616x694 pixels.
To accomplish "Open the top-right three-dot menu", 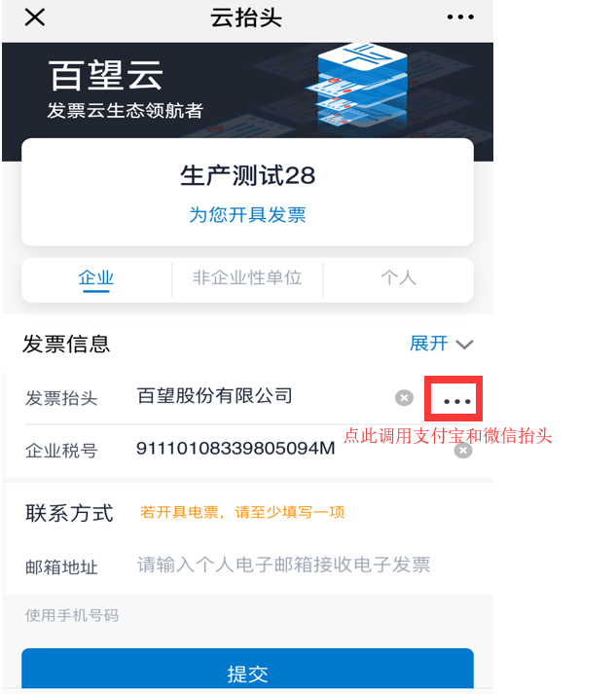I will click(460, 18).
